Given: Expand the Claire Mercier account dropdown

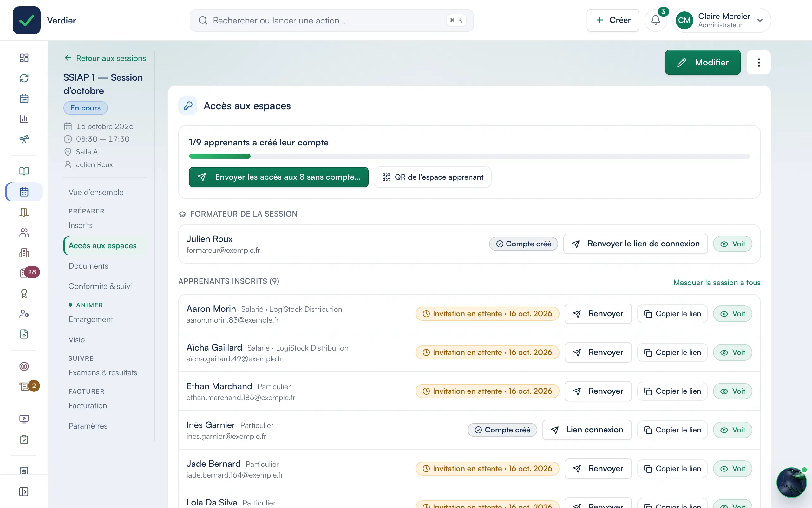Looking at the screenshot, I should (x=722, y=20).
